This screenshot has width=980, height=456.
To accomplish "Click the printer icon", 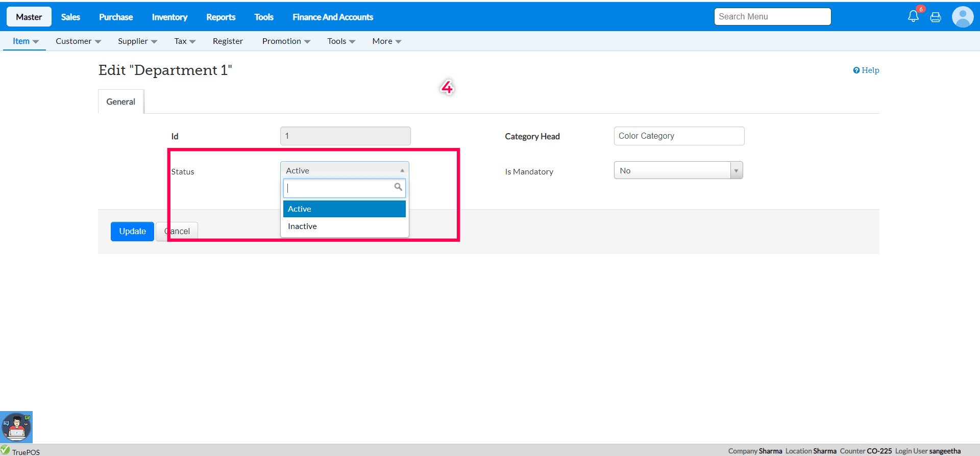I will pyautogui.click(x=936, y=17).
